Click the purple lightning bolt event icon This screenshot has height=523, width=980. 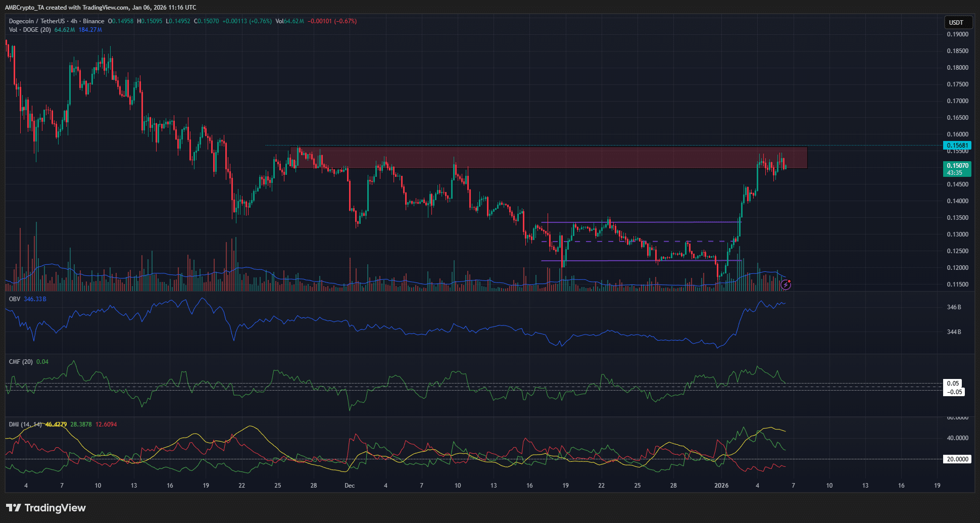click(786, 285)
